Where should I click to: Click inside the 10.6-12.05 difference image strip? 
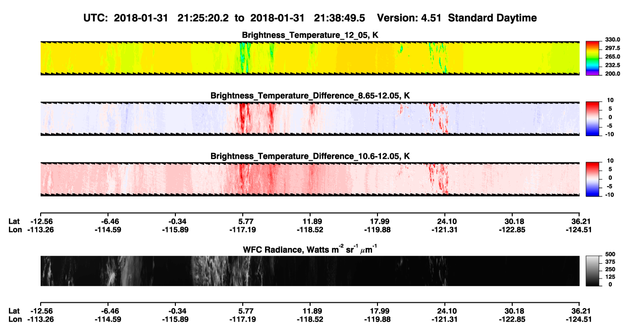[x=310, y=179]
